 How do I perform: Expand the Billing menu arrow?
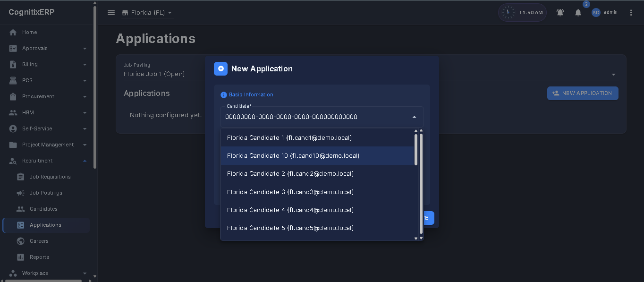(x=85, y=65)
